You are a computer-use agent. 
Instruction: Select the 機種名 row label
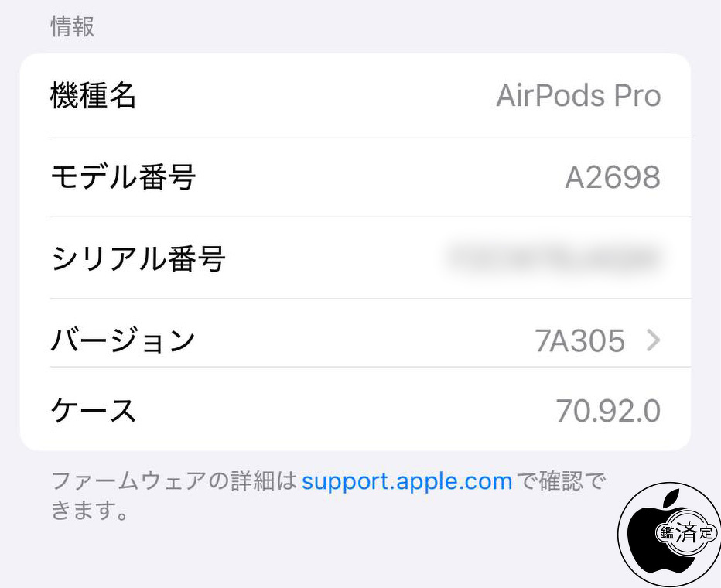(93, 96)
